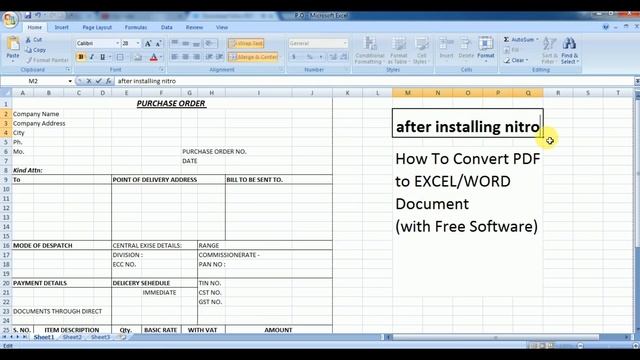Undo last action in Quick Access toolbar
The width and height of the screenshot is (640, 360).
click(x=38, y=16)
